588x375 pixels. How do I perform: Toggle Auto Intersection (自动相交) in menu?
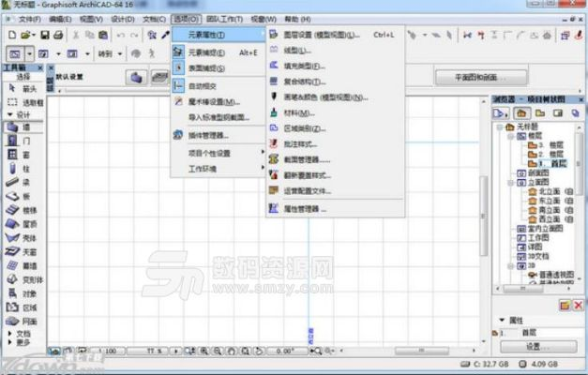pyautogui.click(x=219, y=86)
